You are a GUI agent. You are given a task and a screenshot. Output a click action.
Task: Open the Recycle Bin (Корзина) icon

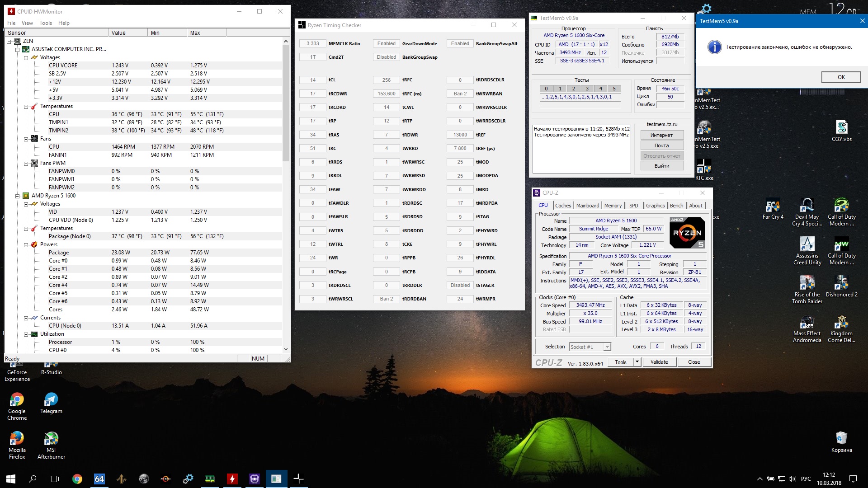coord(841,438)
